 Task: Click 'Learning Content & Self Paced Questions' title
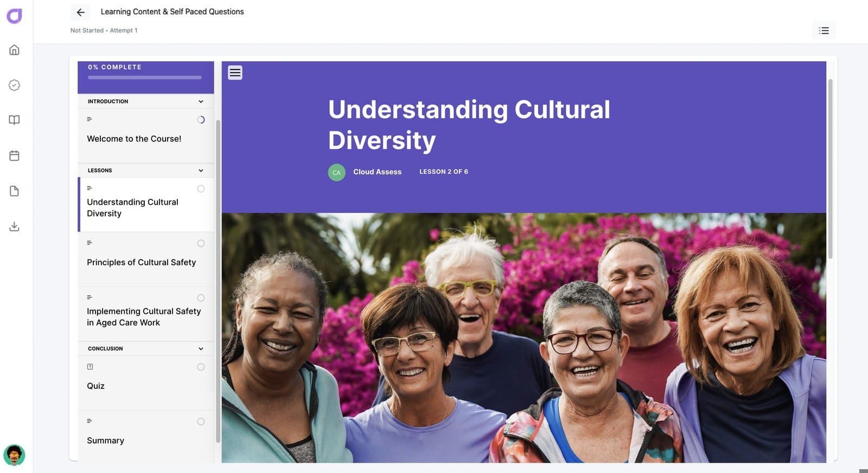(172, 11)
